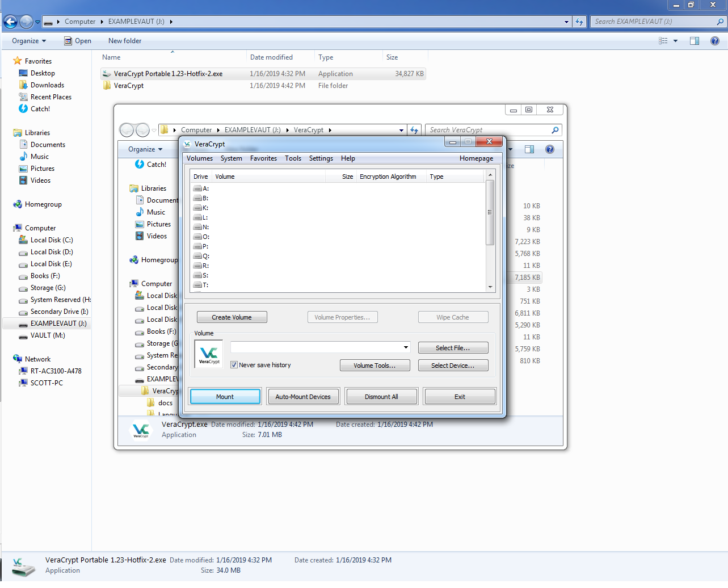
Task: Open Secondary Drive (I:) in the sidebar
Action: pos(59,312)
